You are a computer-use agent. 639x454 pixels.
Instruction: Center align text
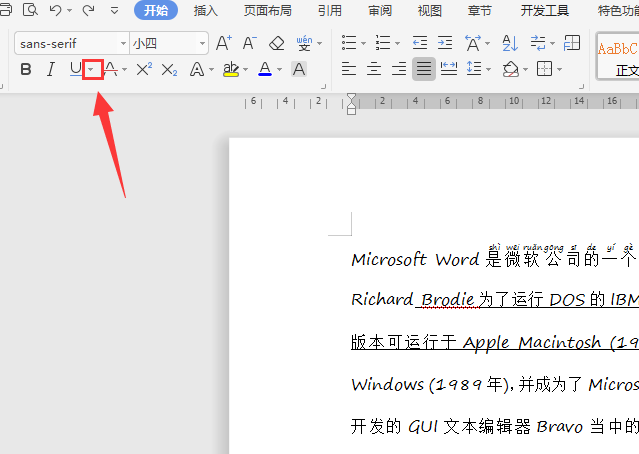pyautogui.click(x=374, y=69)
